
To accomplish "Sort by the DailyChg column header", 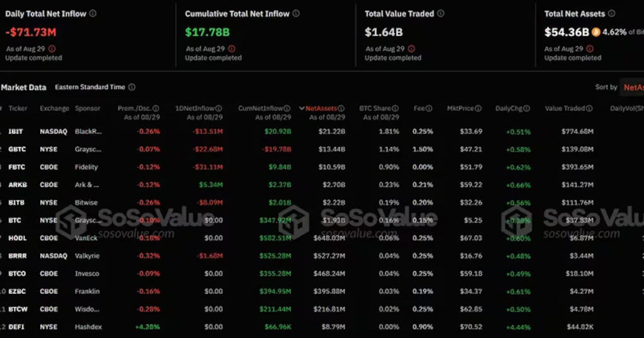I will (x=509, y=108).
